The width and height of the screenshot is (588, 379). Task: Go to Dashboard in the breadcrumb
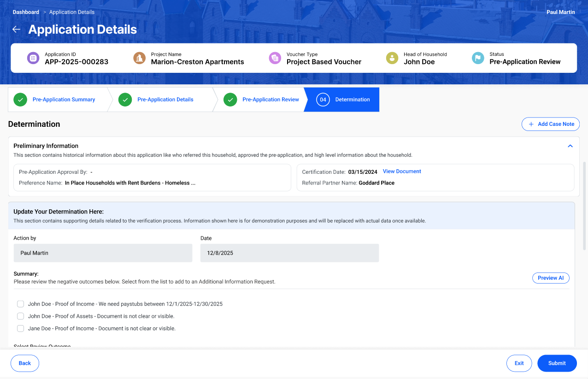coord(26,12)
